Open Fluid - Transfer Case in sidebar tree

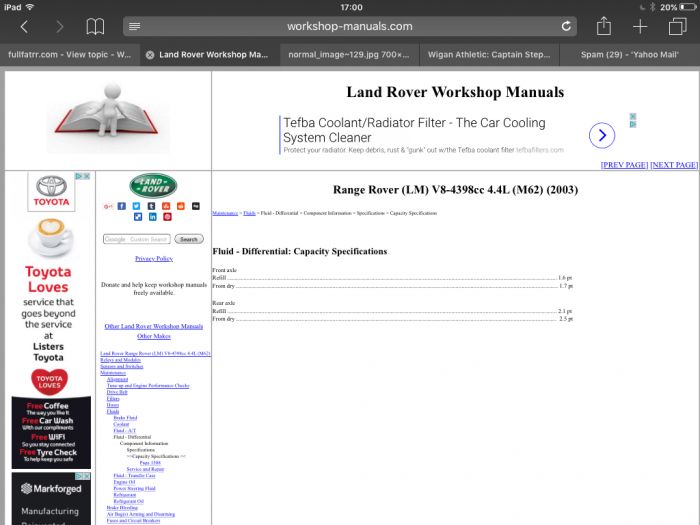click(134, 476)
